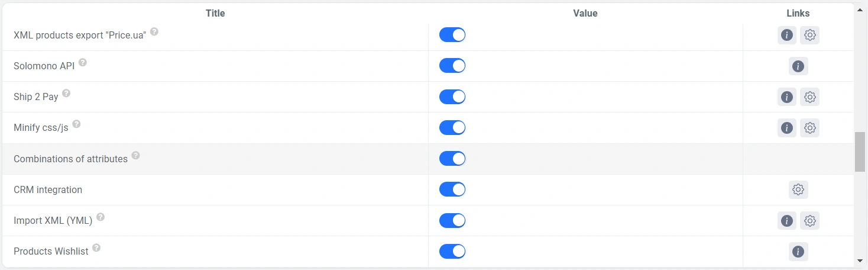Open Minify css/js settings gear
Viewport: 868px width, 270px height.
pyautogui.click(x=809, y=127)
